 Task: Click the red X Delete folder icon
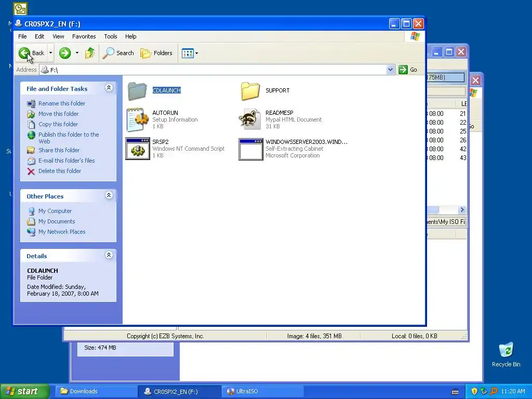tap(31, 171)
